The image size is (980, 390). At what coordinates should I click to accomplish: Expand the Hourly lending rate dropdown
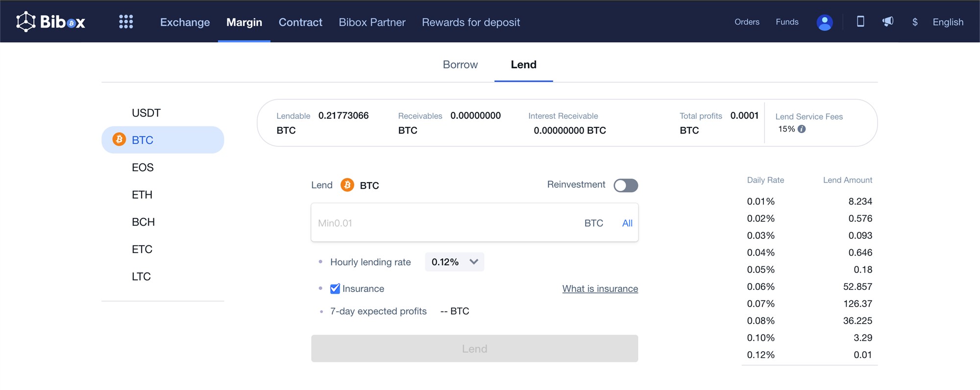[454, 262]
